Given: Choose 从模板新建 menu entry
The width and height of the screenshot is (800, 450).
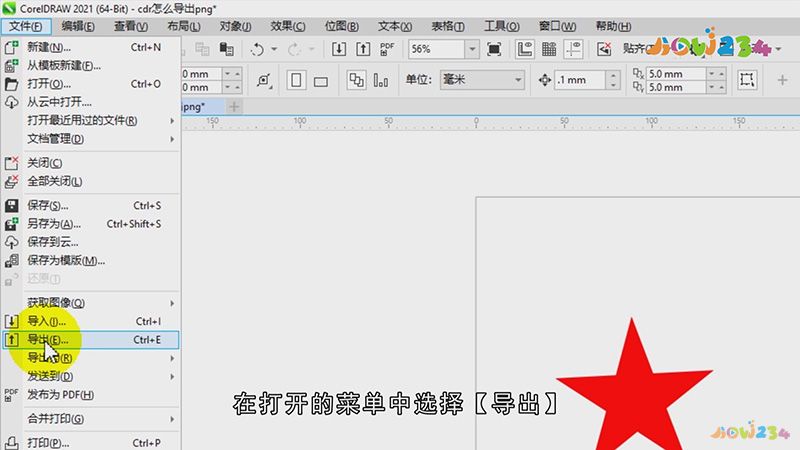Looking at the screenshot, I should [91, 65].
